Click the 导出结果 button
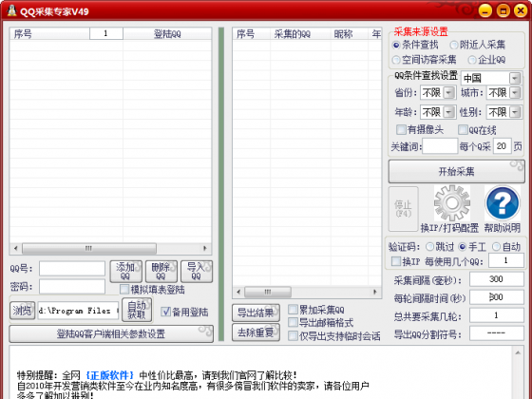The height and width of the screenshot is (399, 532). 256,313
